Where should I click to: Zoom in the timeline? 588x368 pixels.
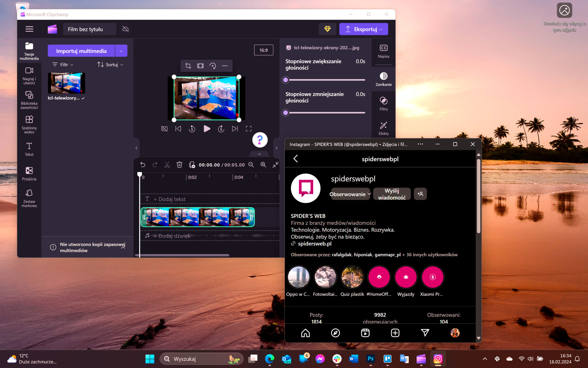(x=263, y=165)
